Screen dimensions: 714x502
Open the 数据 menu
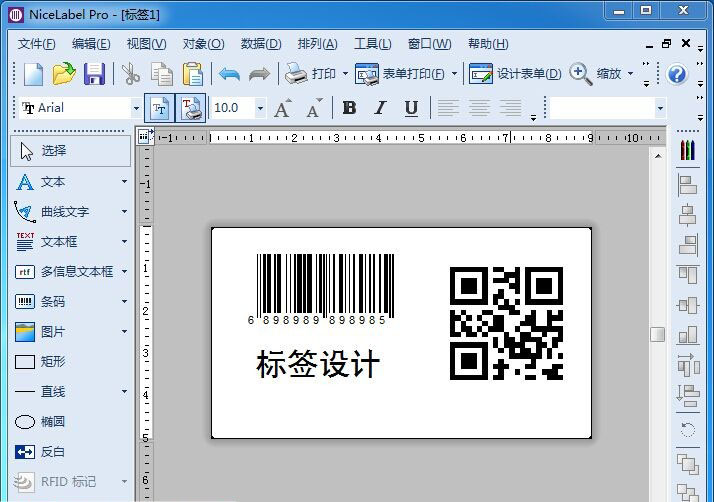click(261, 44)
